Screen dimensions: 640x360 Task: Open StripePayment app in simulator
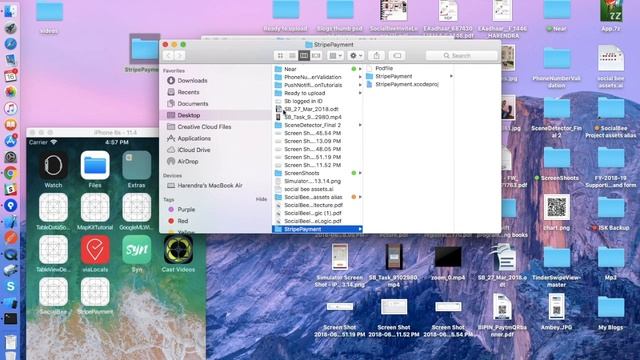click(95, 292)
